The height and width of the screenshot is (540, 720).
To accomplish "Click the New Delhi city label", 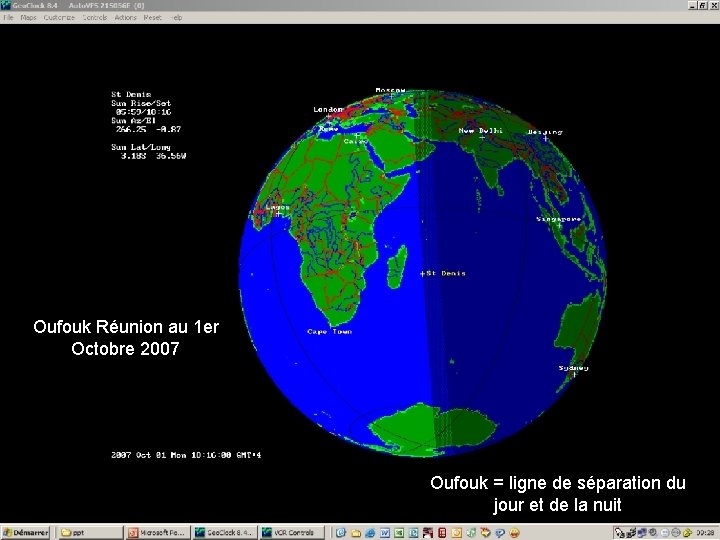I will click(481, 130).
